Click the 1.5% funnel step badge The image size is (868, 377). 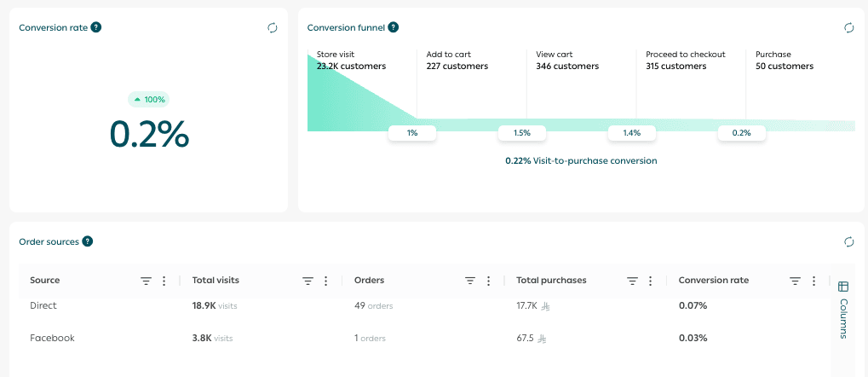[521, 133]
